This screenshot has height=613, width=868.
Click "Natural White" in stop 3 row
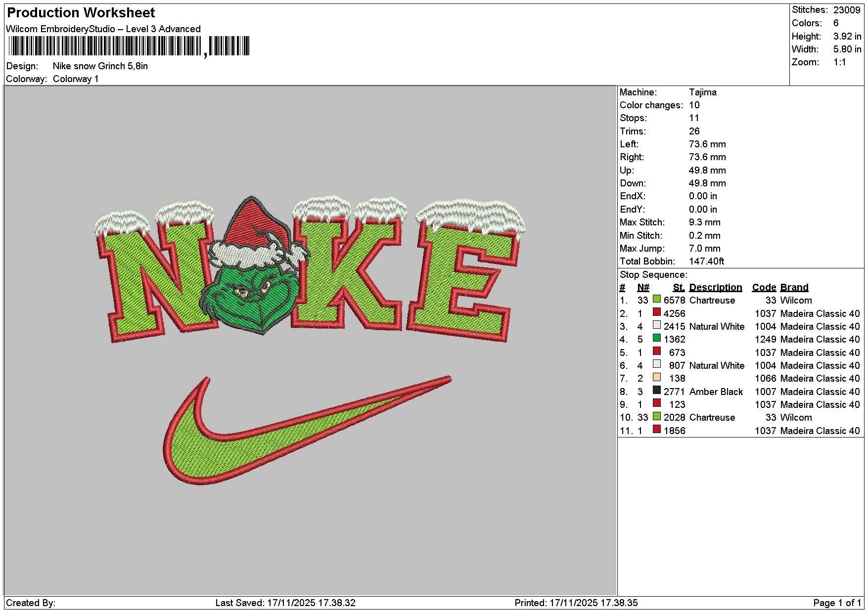[717, 326]
